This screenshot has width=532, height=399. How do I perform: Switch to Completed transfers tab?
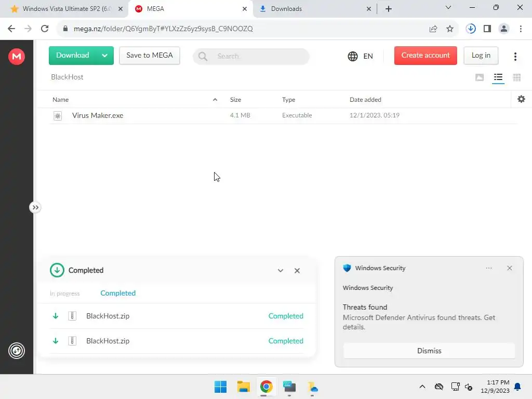pyautogui.click(x=118, y=293)
